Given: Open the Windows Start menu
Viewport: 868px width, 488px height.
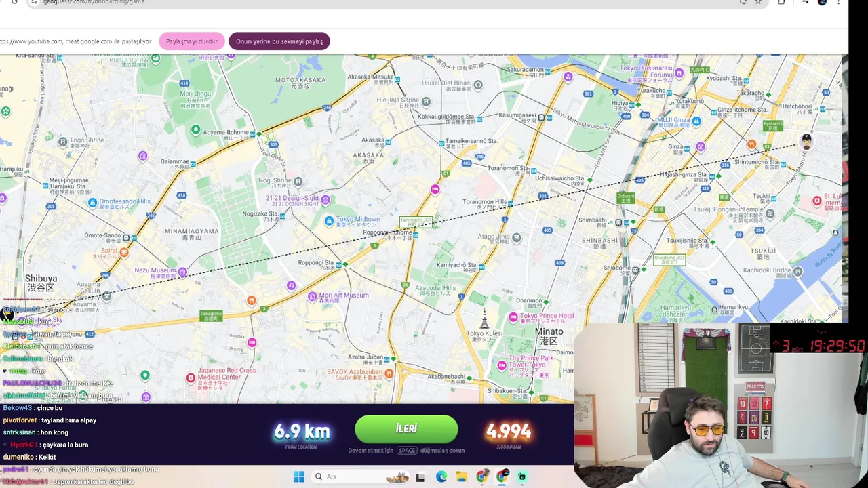Looking at the screenshot, I should point(298,476).
